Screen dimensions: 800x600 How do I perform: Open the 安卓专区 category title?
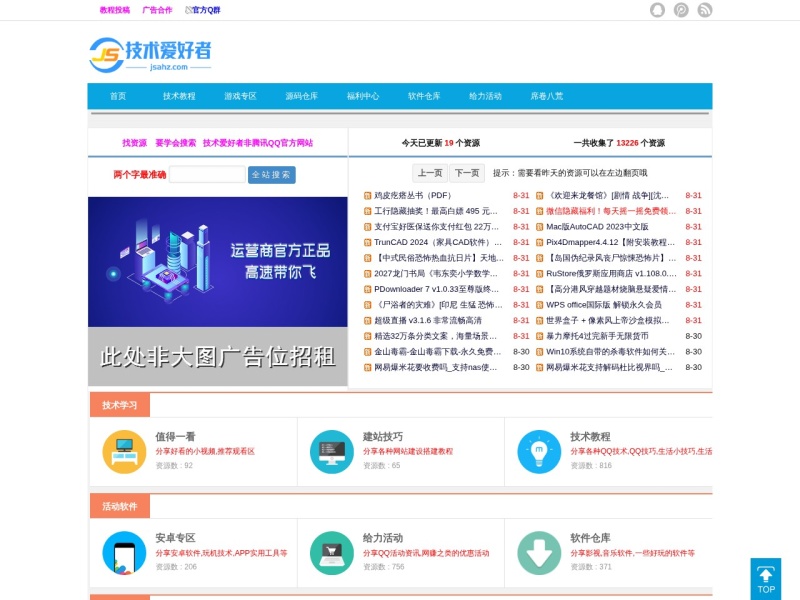click(x=176, y=538)
